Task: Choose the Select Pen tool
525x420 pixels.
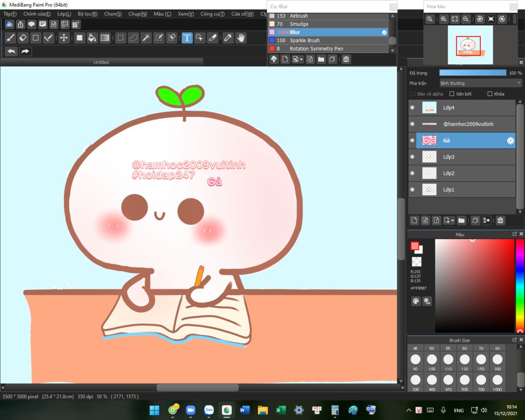Action: pyautogui.click(x=159, y=38)
